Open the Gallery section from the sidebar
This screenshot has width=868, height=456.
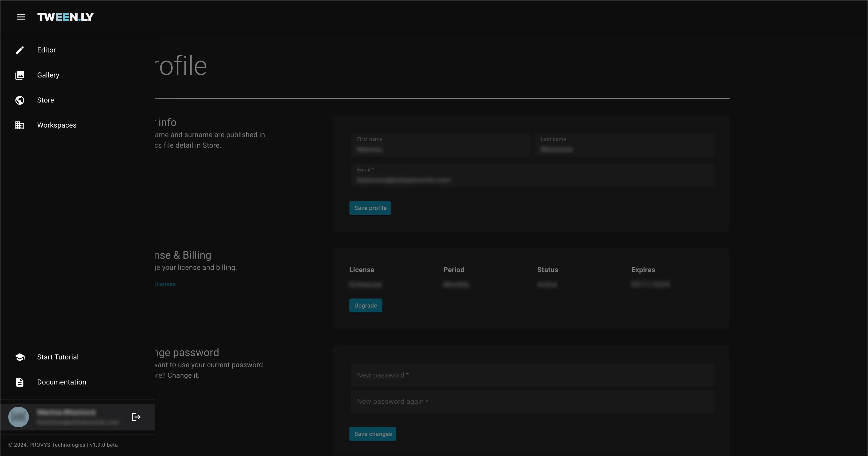click(48, 75)
